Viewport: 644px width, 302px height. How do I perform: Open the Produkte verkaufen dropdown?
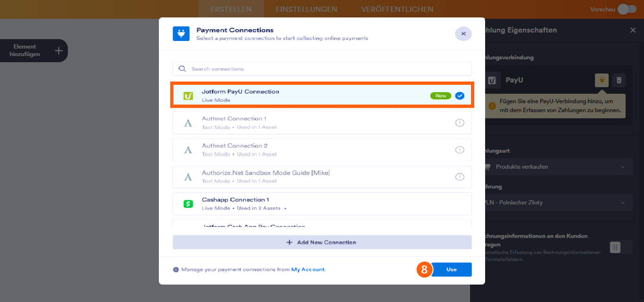click(x=556, y=167)
